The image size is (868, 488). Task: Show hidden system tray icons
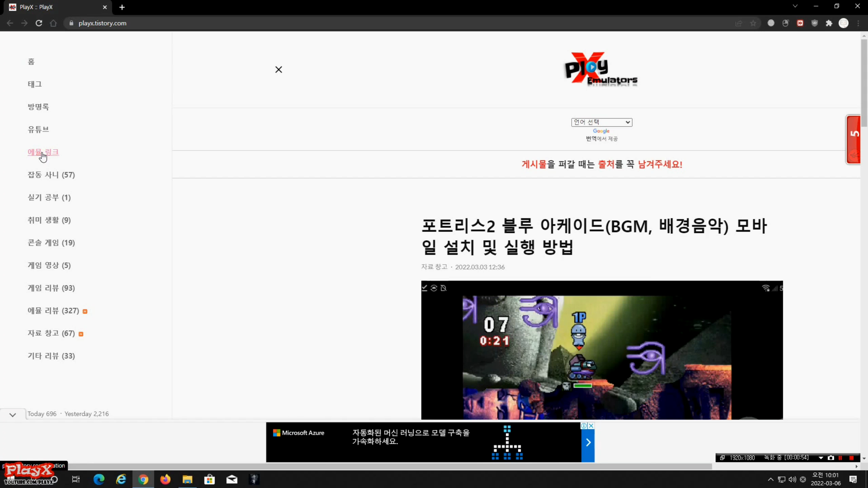pos(770,479)
